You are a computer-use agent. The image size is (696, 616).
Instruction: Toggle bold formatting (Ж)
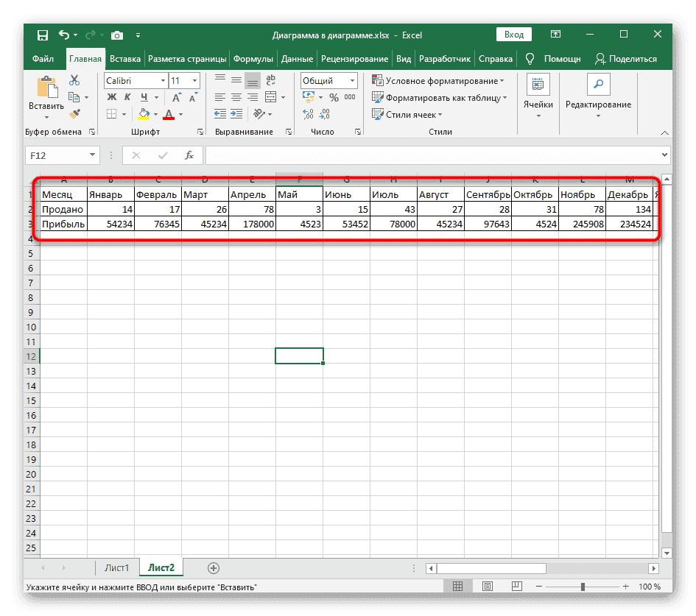pos(112,97)
